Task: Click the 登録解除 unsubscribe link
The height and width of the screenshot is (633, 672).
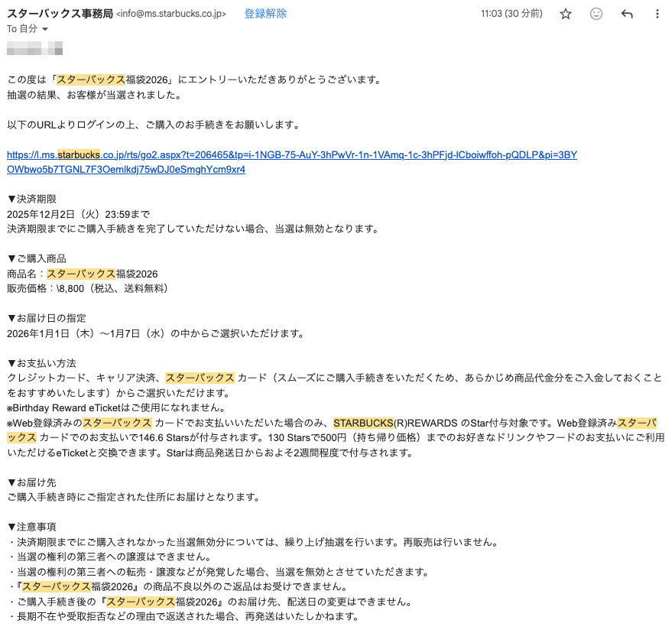Action: (265, 14)
